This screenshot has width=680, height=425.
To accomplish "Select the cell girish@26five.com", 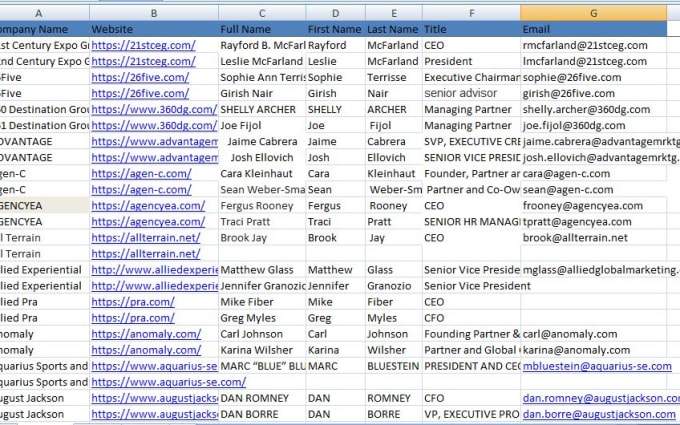I will pyautogui.click(x=593, y=93).
